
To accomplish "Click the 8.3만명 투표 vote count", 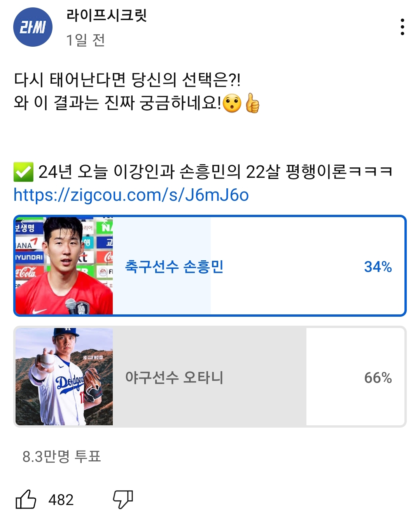I will (x=62, y=456).
